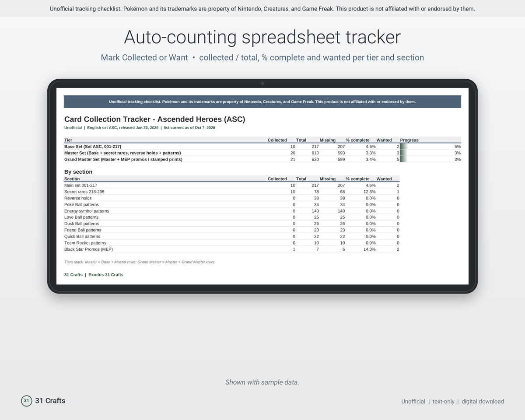
Task: Click the Black Star Promos total cell '7'
Action: (318, 249)
